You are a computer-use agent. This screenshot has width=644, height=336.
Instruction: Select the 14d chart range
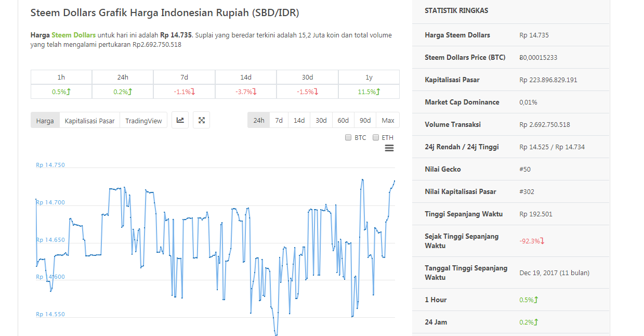coord(299,120)
